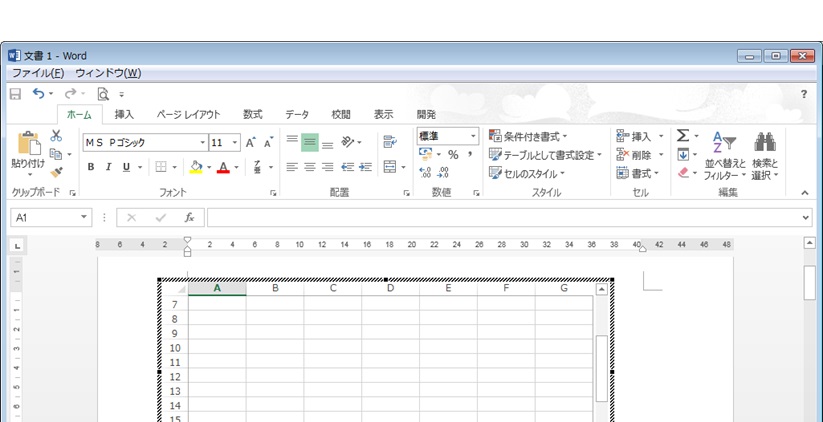Image resolution: width=823 pixels, height=422 pixels.
Task: Apply yellow fill color bucket
Action: 196,167
